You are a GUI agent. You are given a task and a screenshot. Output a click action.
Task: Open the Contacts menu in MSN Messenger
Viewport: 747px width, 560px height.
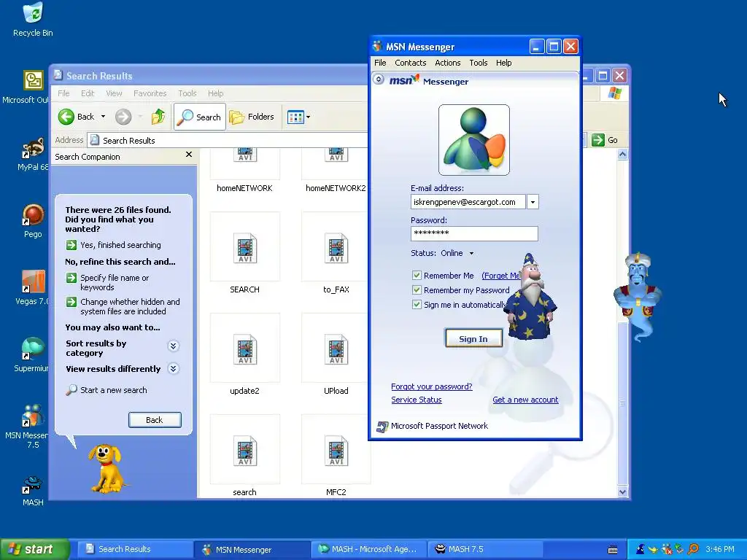(410, 63)
